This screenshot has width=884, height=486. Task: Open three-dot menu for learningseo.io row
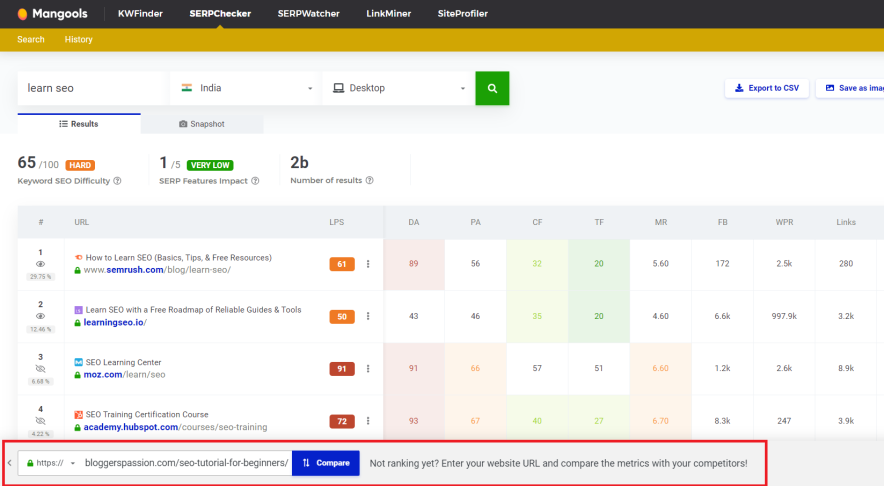[x=368, y=316]
